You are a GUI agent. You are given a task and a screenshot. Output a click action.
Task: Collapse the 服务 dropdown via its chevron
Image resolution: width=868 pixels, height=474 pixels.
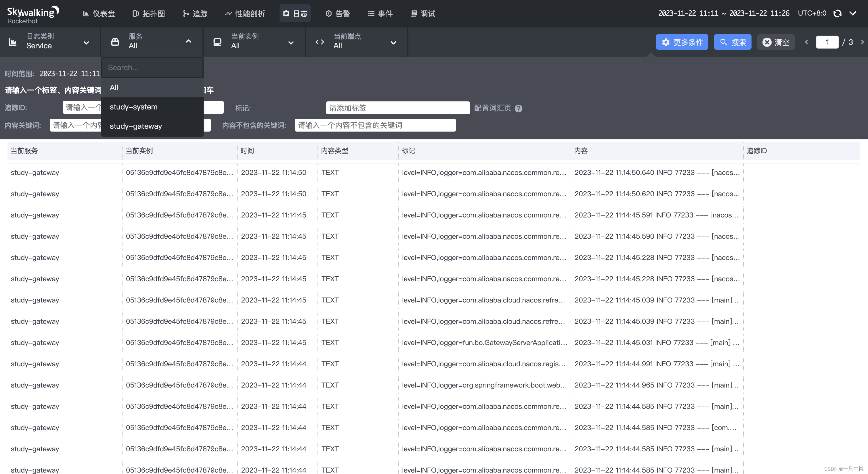tap(188, 42)
